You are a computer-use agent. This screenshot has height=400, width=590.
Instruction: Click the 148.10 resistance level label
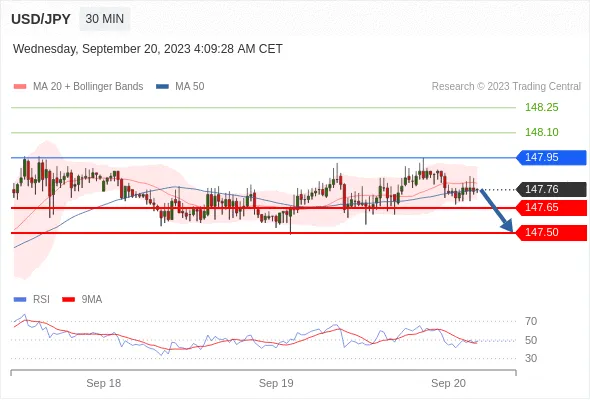541,132
